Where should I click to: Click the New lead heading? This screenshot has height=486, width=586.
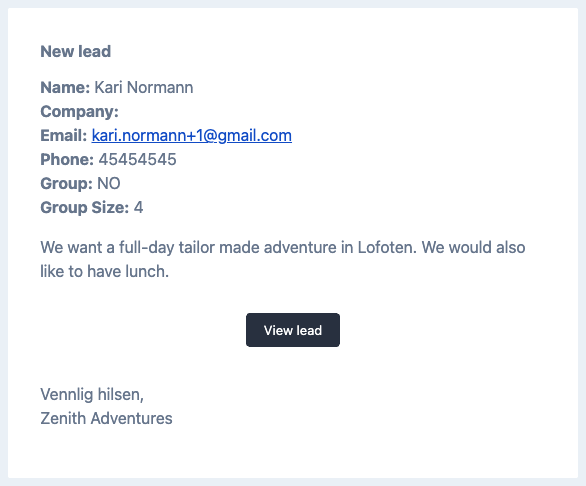click(75, 52)
